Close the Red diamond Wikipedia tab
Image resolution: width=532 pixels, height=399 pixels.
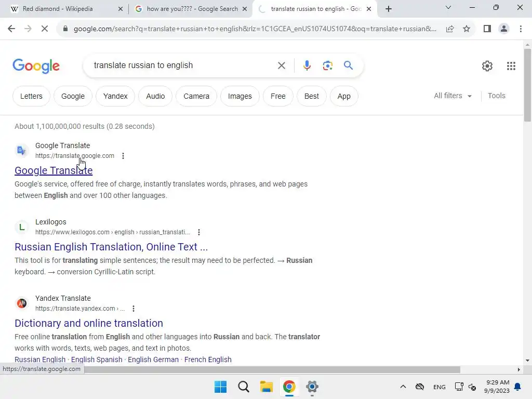121,9
